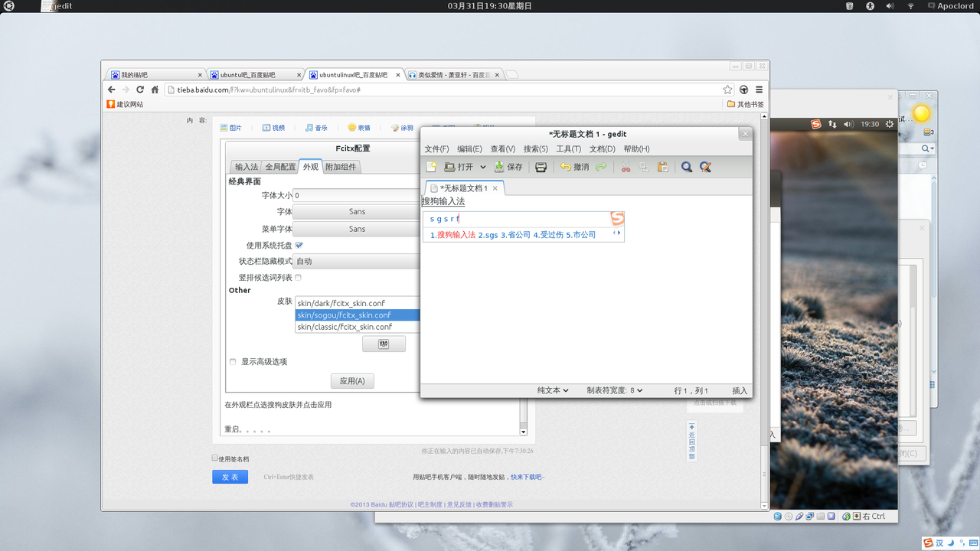Open the 文档(D) menu in gedit
This screenshot has width=980, height=551.
coord(603,149)
